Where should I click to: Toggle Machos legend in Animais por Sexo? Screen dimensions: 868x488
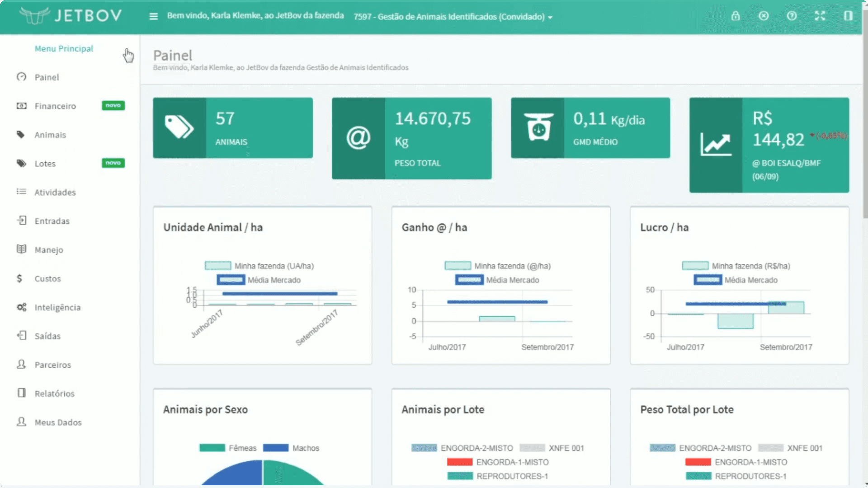(291, 448)
